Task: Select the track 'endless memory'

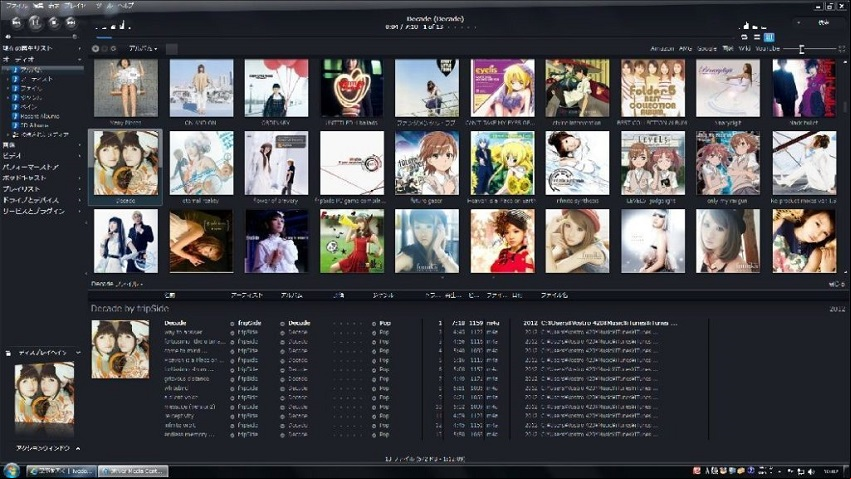Action: tap(189, 435)
